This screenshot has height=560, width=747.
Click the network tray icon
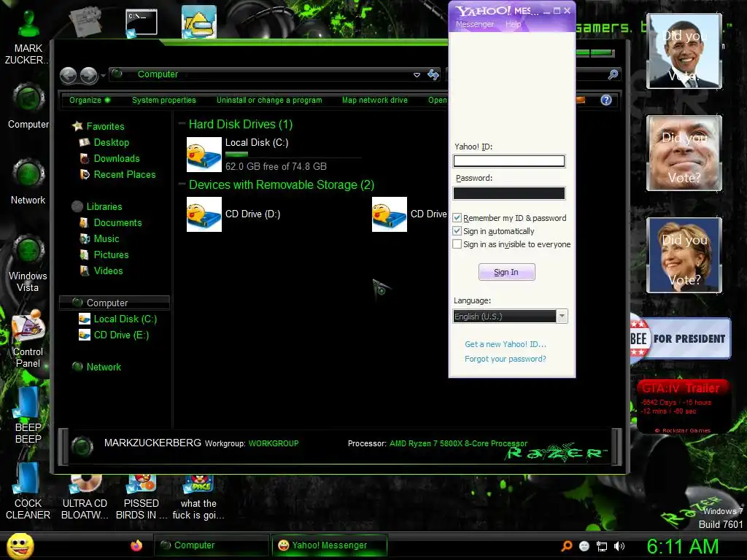coord(602,546)
